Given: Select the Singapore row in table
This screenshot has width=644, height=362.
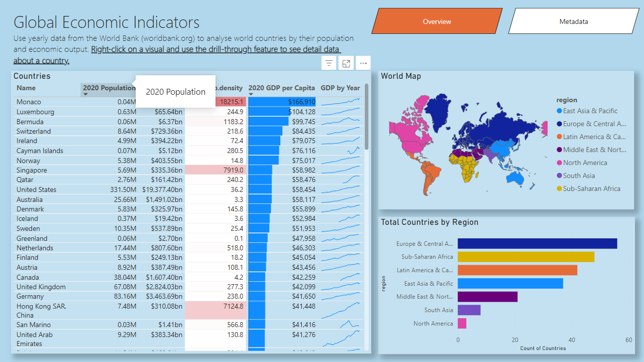Looking at the screenshot, I should coord(32,170).
